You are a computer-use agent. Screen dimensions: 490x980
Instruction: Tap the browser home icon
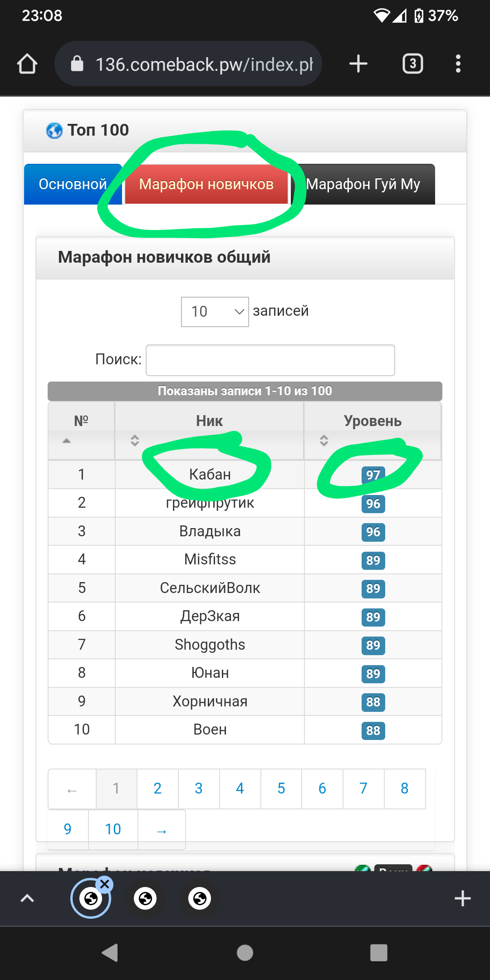coord(27,64)
